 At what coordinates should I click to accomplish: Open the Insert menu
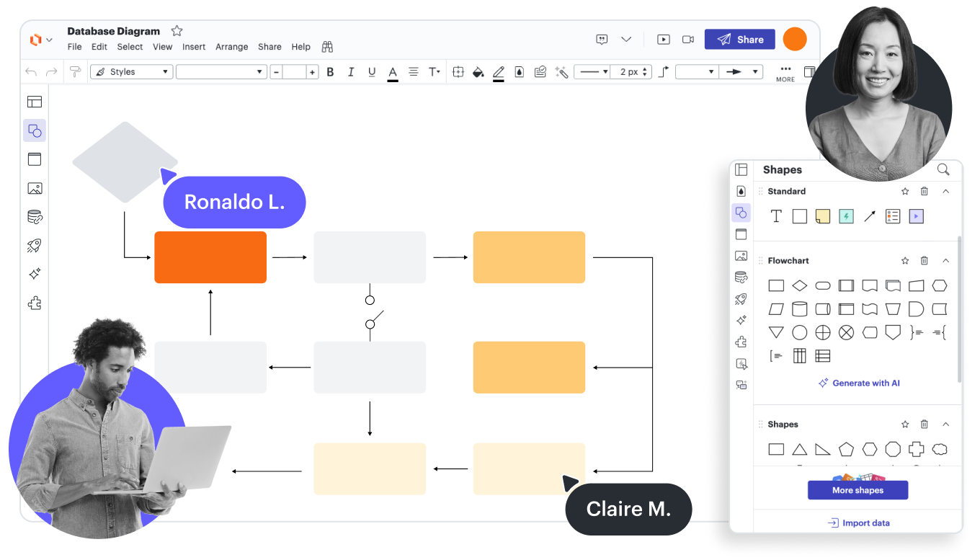coord(194,47)
